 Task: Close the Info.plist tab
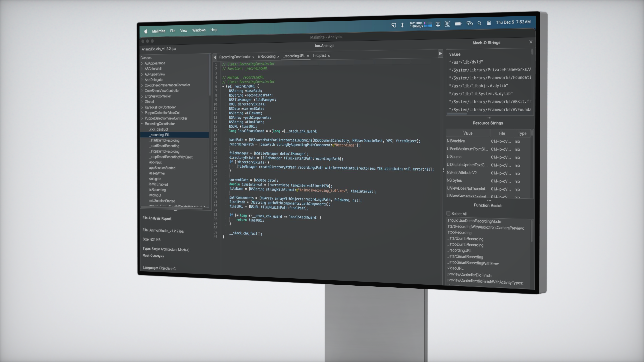[329, 56]
